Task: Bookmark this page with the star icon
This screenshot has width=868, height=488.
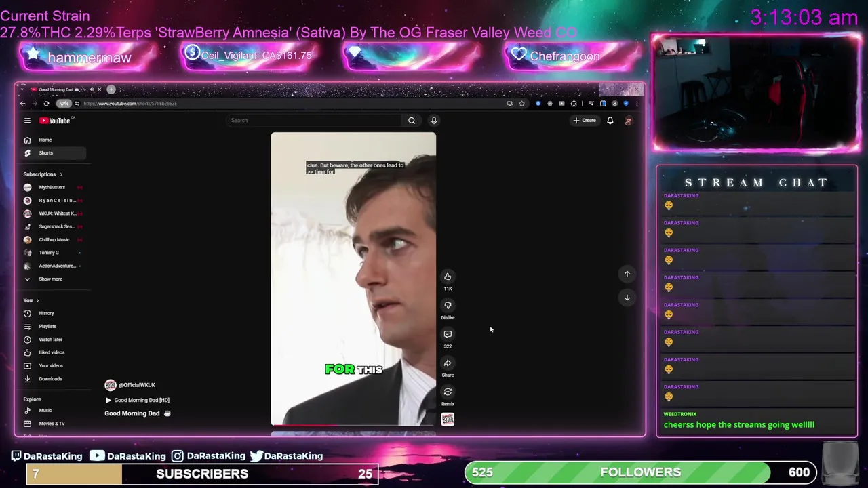Action: pyautogui.click(x=521, y=104)
